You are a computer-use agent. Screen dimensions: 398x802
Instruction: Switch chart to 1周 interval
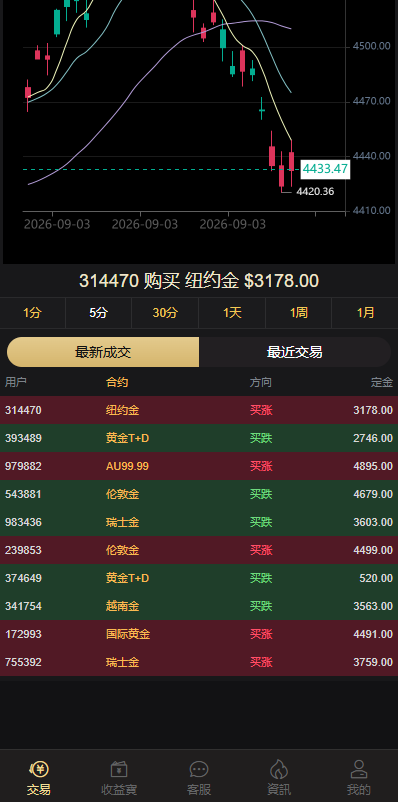click(x=299, y=313)
